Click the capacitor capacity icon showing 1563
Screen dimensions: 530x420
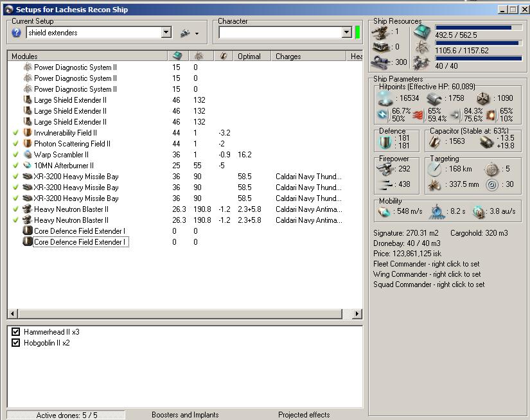435,142
